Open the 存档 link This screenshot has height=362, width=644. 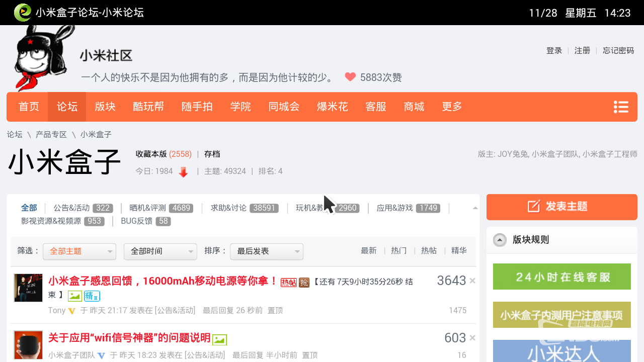point(212,154)
